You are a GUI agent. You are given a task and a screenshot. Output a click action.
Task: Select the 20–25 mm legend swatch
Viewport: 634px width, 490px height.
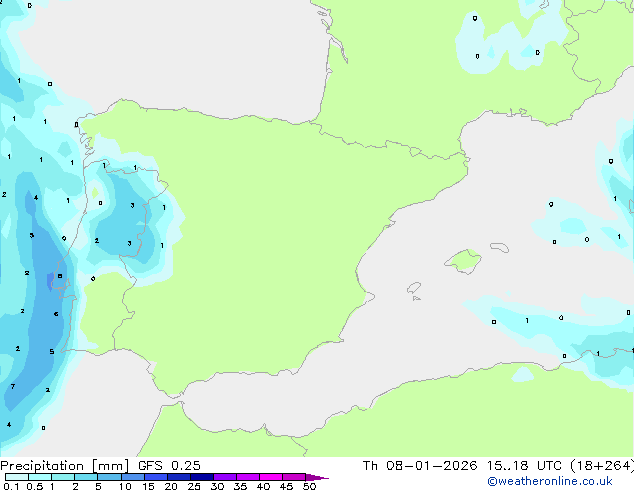pos(179,477)
